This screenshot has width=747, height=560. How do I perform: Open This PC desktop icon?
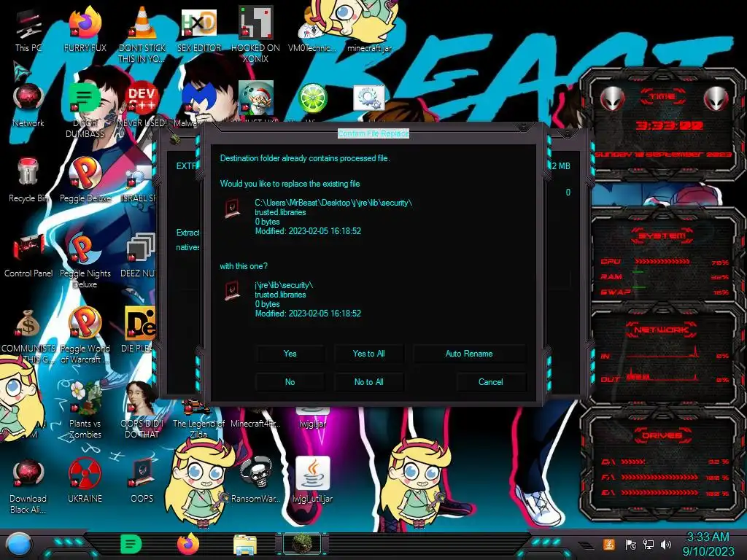point(28,29)
